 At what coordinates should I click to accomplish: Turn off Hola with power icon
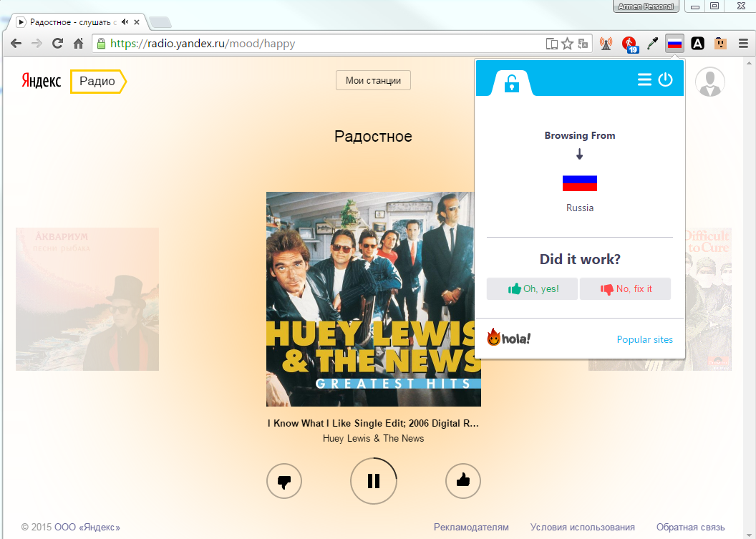pos(665,79)
